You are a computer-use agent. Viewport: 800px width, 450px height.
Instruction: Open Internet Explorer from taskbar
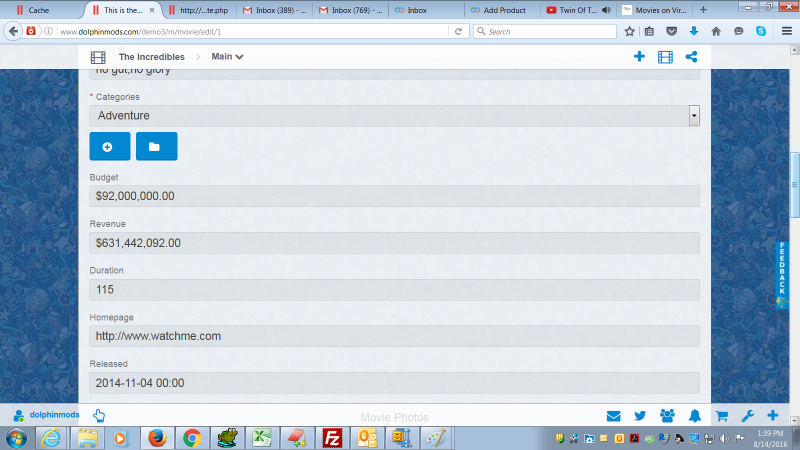click(x=52, y=438)
